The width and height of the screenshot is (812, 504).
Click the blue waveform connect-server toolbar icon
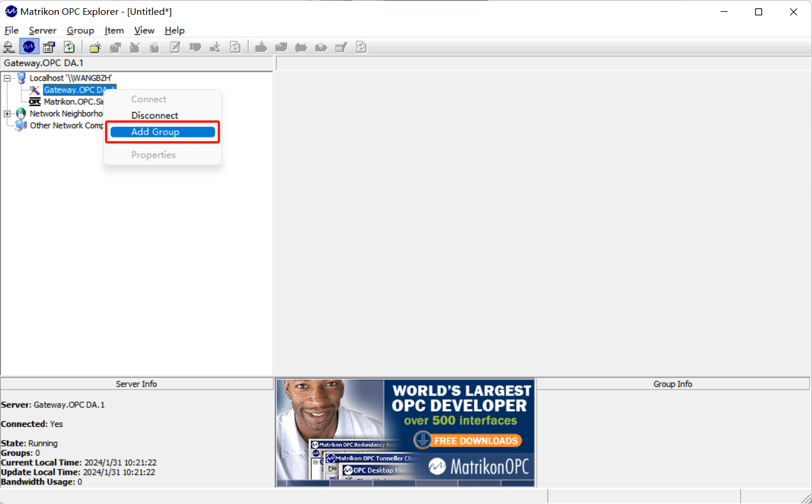(29, 47)
